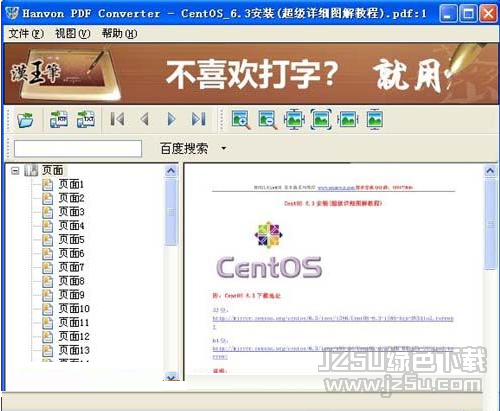Click the zoom out icon
The image size is (500, 411).
268,120
